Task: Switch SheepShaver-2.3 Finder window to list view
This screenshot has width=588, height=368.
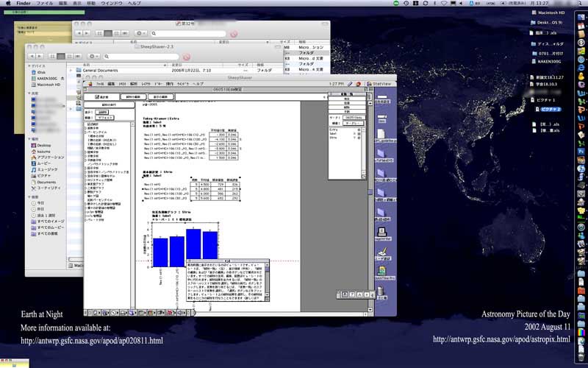Action: (61, 56)
